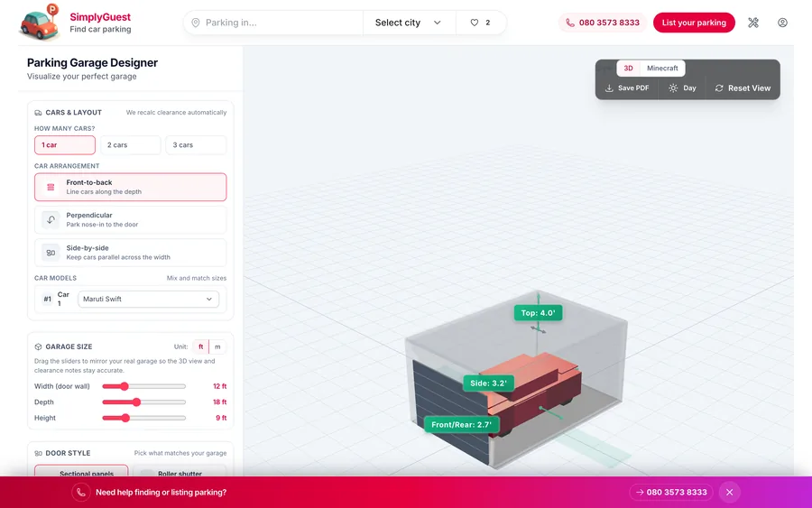Image resolution: width=812 pixels, height=508 pixels.
Task: Click the location pin icon in search
Action: [x=195, y=23]
